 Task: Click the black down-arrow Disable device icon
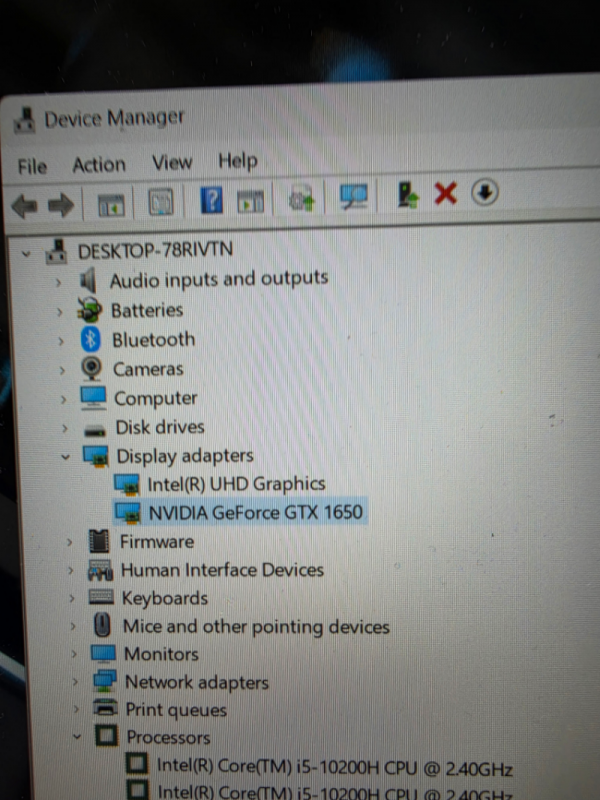coord(484,192)
